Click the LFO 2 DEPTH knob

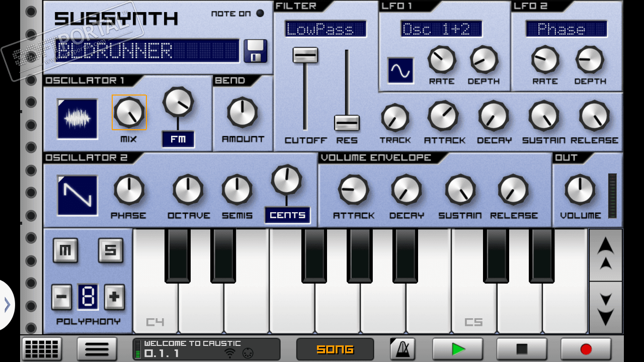coord(590,59)
